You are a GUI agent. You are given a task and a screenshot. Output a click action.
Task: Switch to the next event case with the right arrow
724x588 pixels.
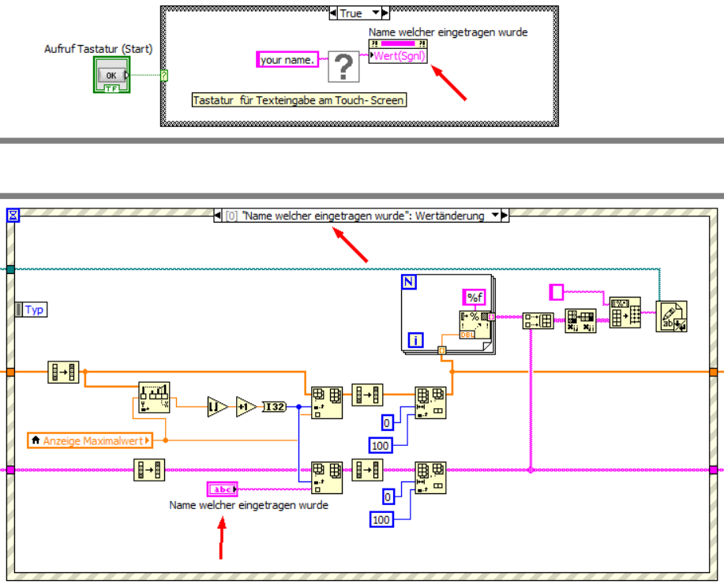coord(505,215)
